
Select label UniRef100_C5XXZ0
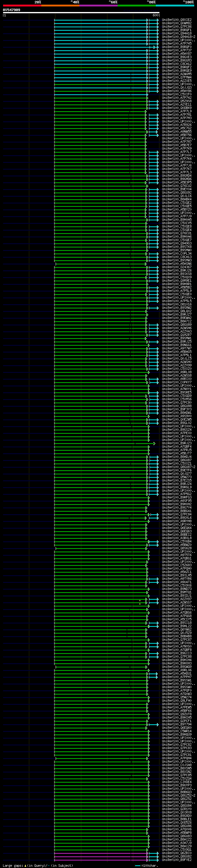click(177, 369)
